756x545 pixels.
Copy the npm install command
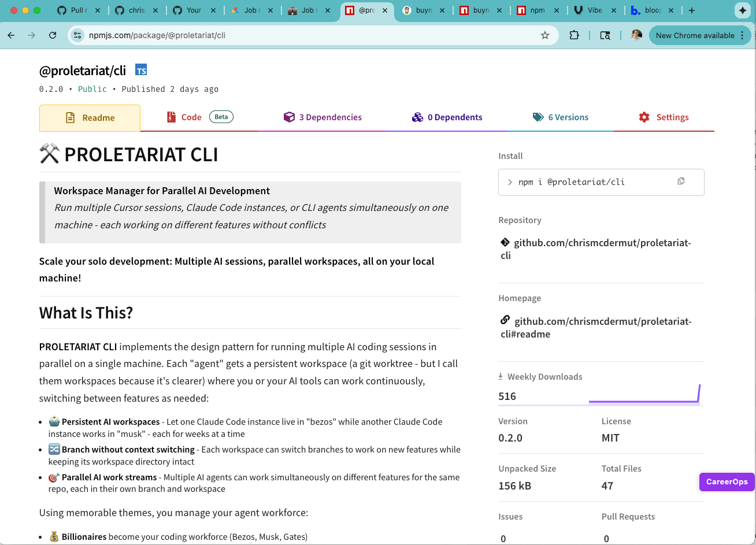coord(681,181)
